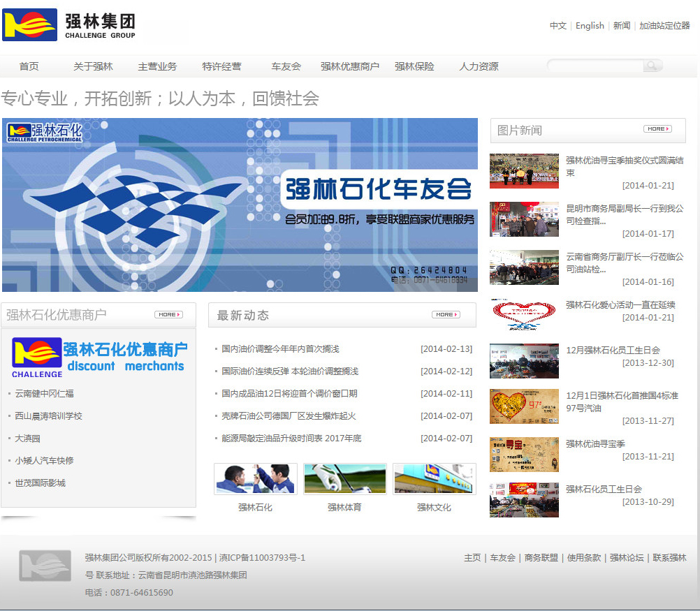
Task: Click in the search text field
Action: tap(595, 66)
